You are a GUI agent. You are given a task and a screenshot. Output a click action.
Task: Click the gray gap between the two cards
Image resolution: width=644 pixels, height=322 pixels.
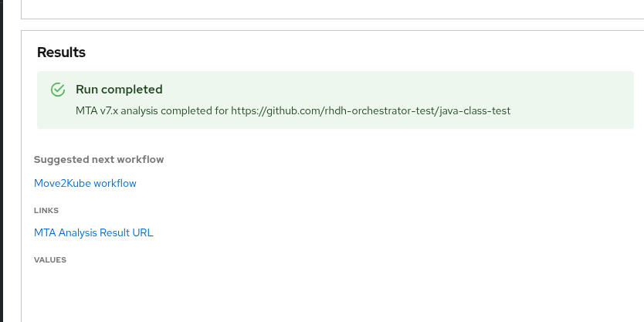click(x=324, y=24)
